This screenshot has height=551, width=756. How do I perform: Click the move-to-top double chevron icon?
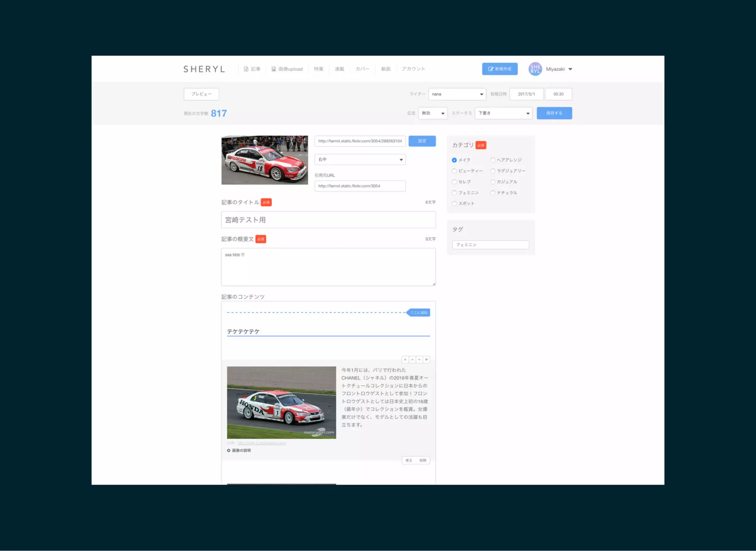coord(405,360)
